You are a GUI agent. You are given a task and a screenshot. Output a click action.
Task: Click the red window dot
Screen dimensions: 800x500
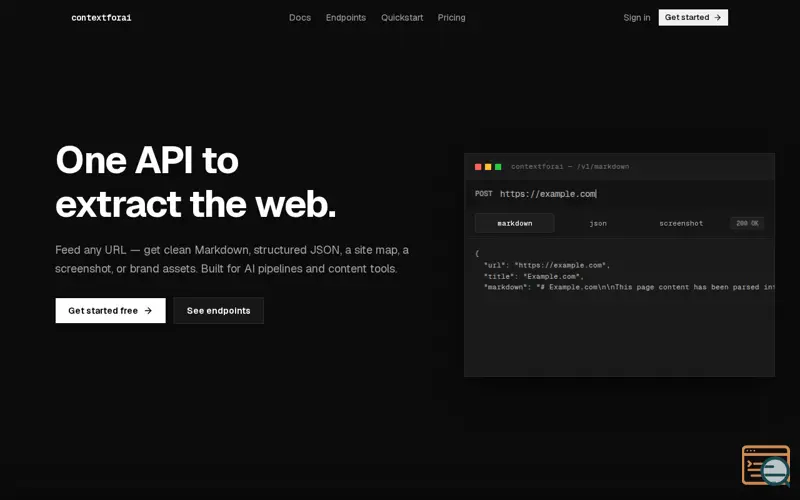[x=478, y=167]
